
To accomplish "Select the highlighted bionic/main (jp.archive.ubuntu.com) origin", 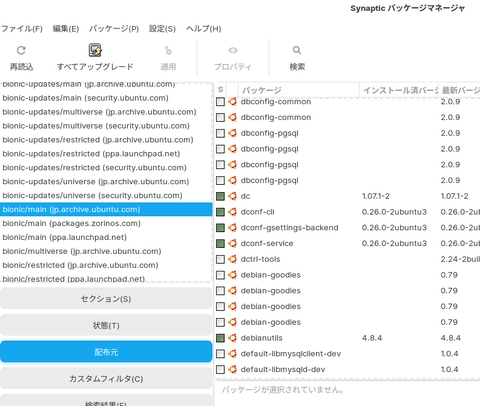I will tap(106, 209).
